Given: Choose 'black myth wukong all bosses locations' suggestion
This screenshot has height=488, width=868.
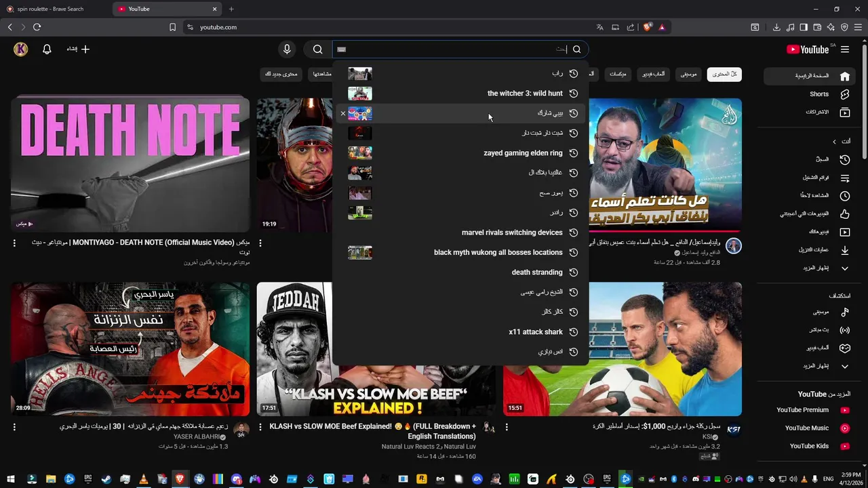Looking at the screenshot, I should point(460,252).
